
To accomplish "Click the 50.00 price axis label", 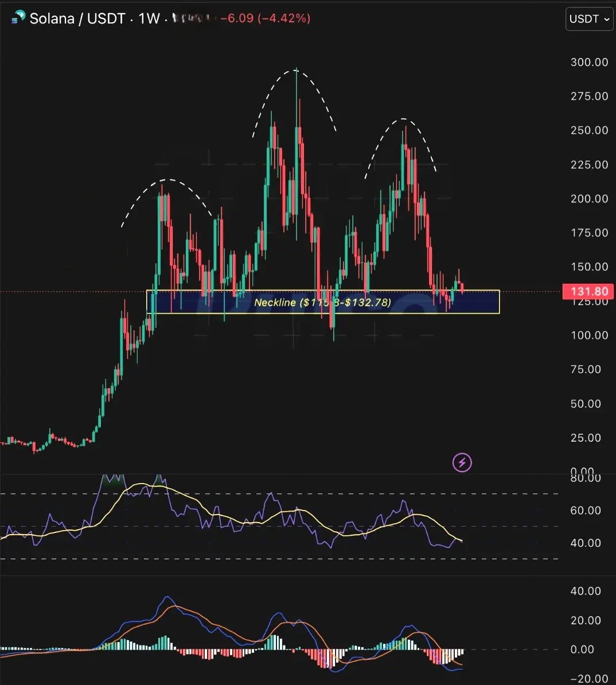I will coord(586,404).
